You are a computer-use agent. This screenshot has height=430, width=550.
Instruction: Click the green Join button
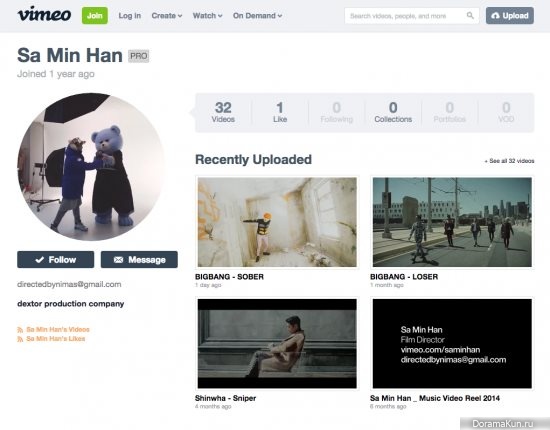[95, 16]
